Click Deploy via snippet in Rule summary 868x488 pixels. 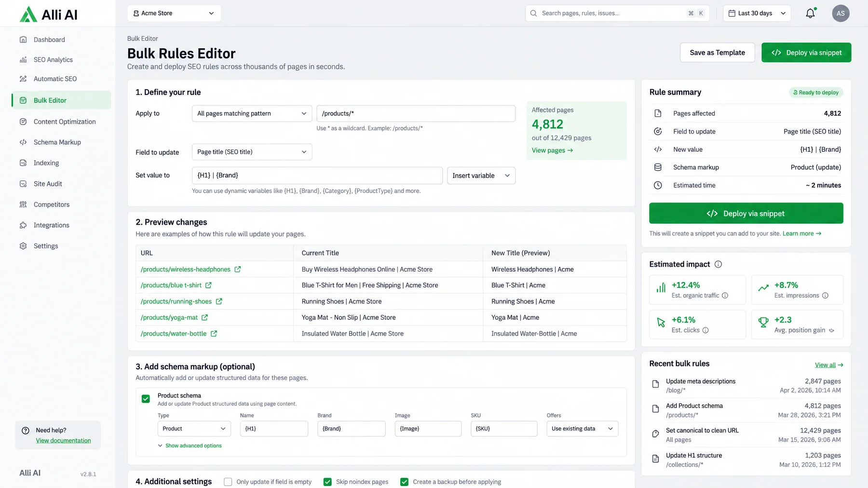click(x=746, y=213)
